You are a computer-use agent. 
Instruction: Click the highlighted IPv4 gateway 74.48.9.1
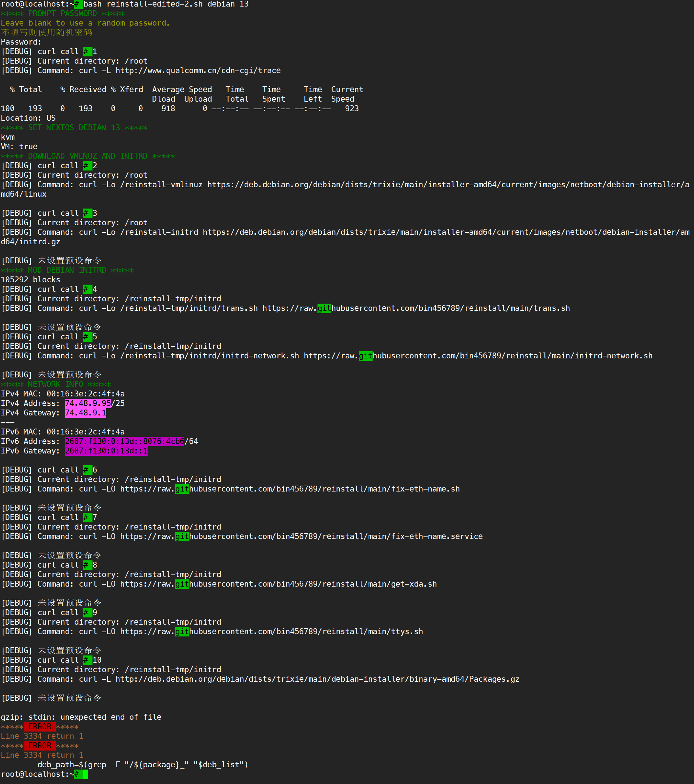click(x=86, y=413)
